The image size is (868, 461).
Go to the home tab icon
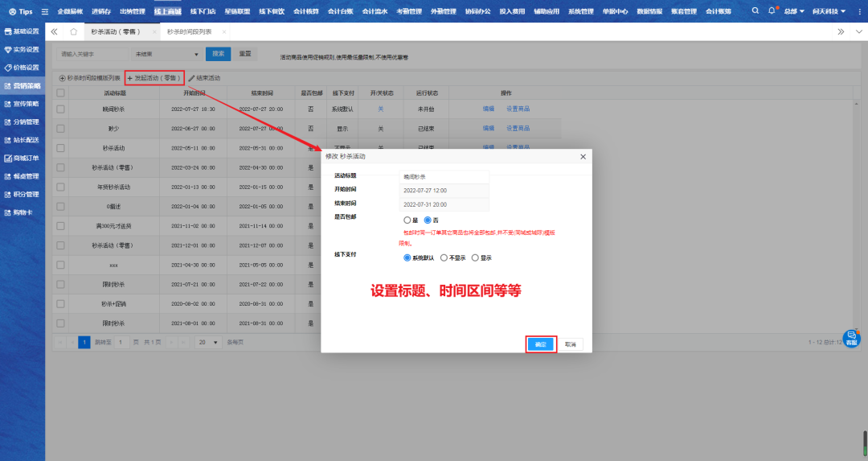pos(73,31)
